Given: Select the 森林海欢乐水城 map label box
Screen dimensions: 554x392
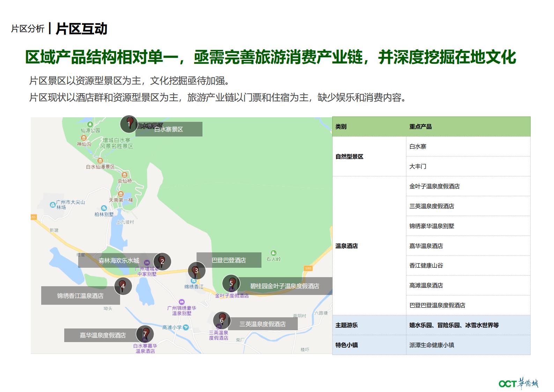Looking at the screenshot, I should click(119, 260).
